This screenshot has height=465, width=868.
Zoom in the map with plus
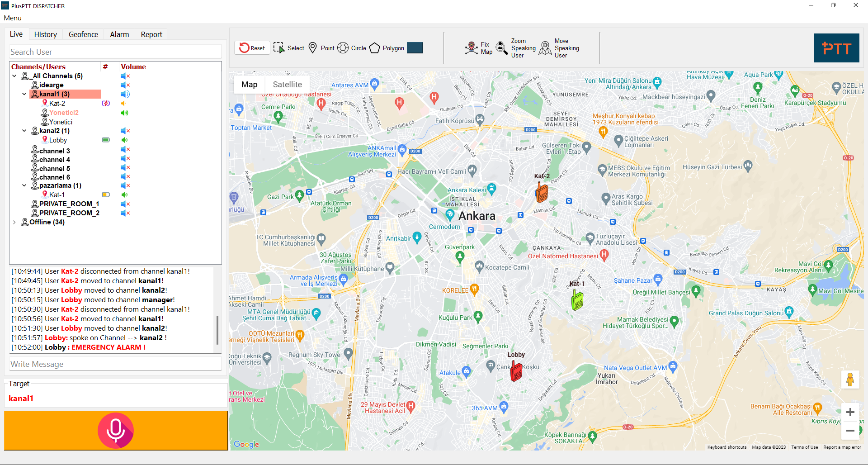pos(850,412)
